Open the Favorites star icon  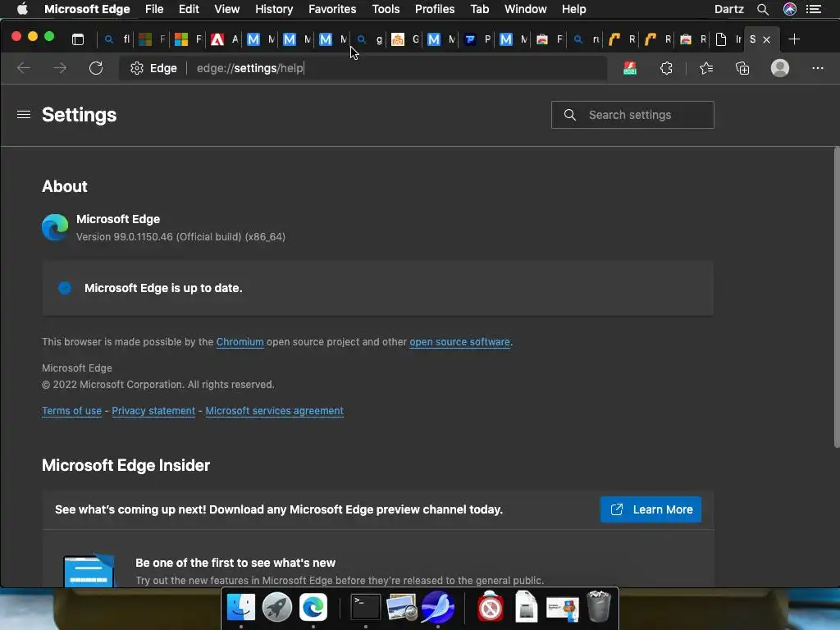pos(706,68)
